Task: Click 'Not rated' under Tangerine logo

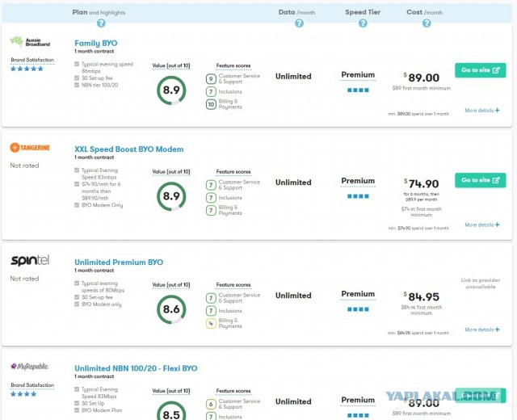Action: pos(24,166)
